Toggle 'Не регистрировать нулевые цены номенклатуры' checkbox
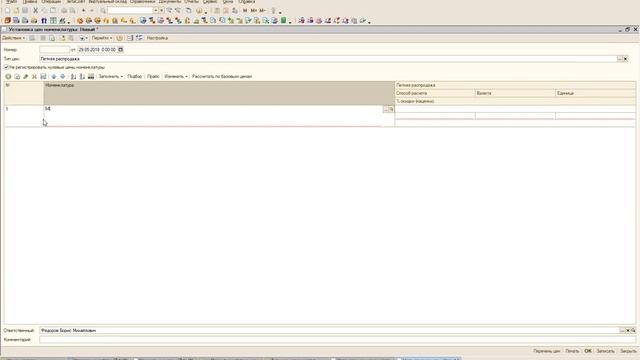Viewport: 640px width, 360px height. point(6,67)
